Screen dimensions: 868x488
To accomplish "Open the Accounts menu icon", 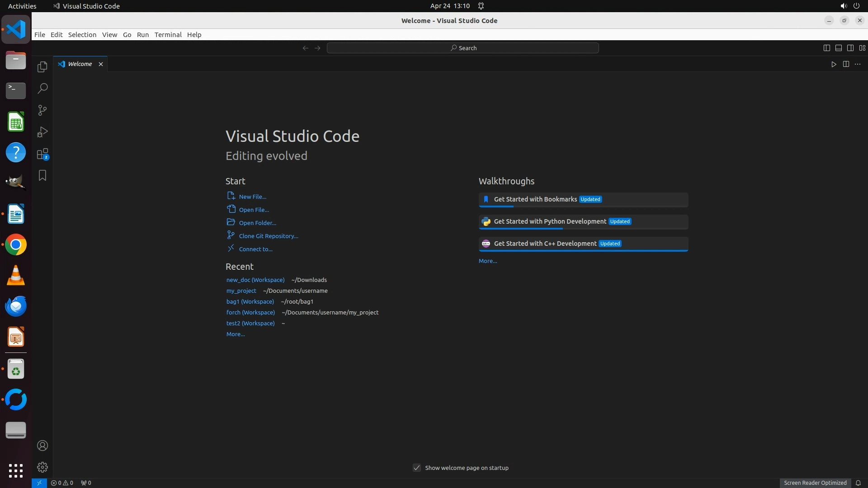I will pos(42,446).
